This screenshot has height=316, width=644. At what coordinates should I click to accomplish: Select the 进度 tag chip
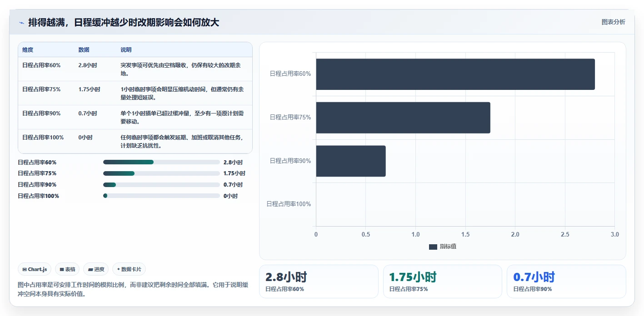click(96, 269)
